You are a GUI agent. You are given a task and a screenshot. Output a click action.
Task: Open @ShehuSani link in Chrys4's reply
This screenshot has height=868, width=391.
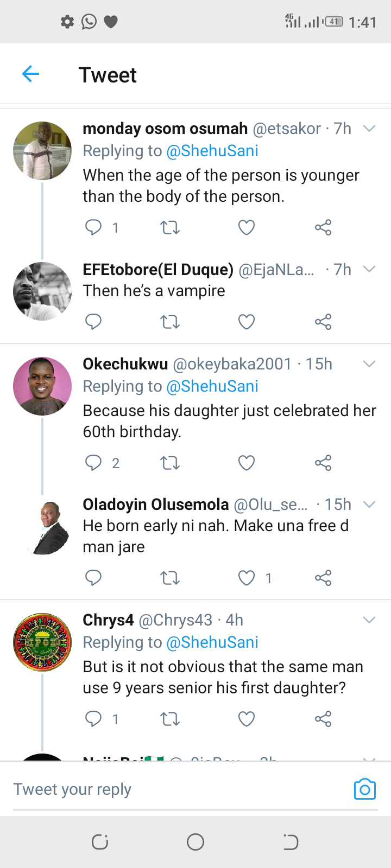pos(212,642)
